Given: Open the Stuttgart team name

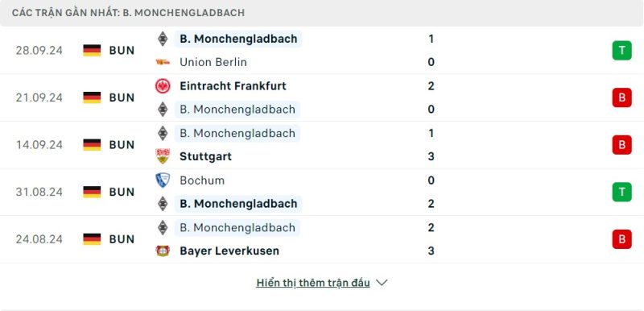Looking at the screenshot, I should [x=206, y=156].
